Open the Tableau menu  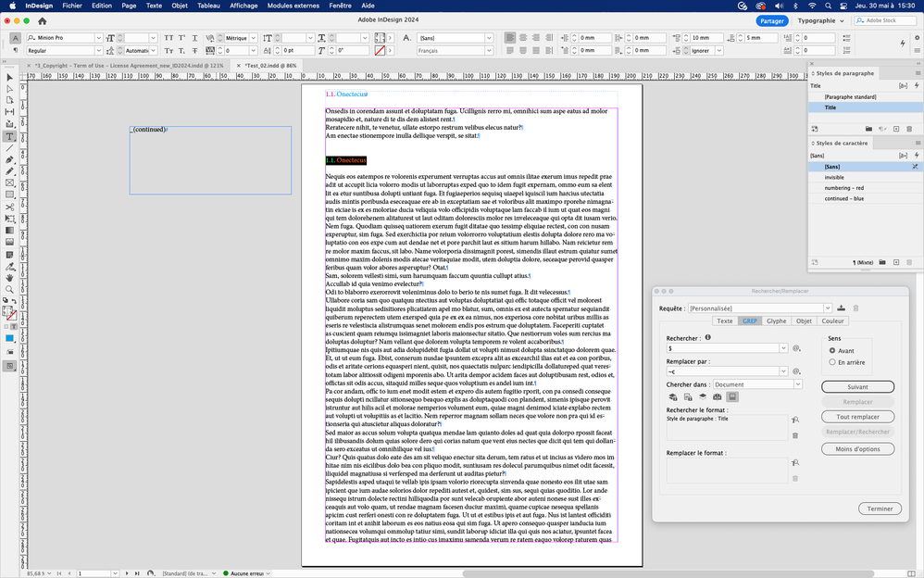click(x=209, y=5)
